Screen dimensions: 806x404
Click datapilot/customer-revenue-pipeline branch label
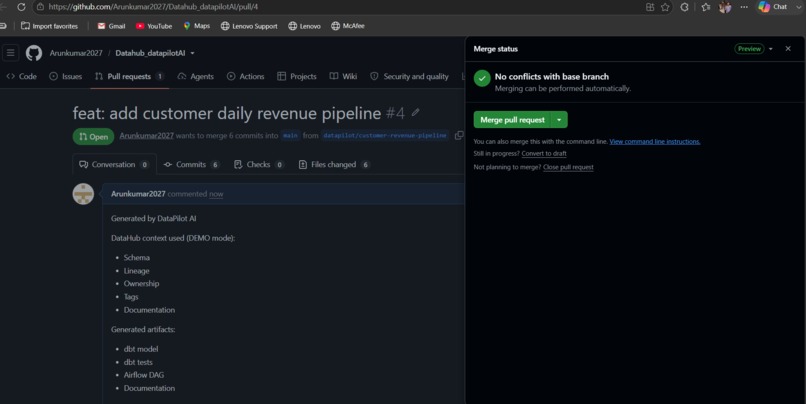[385, 136]
